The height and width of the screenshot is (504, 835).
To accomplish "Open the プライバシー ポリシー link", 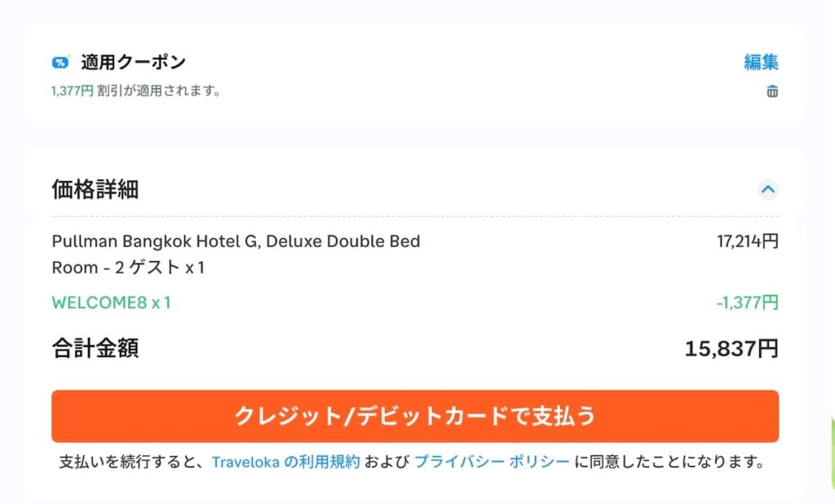I will (492, 462).
